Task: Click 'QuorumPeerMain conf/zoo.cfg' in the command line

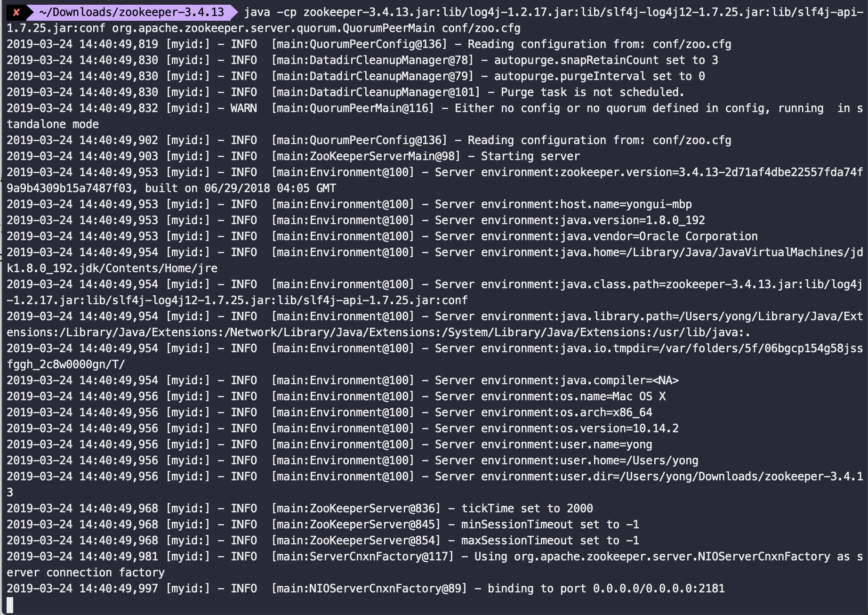Action: point(432,28)
